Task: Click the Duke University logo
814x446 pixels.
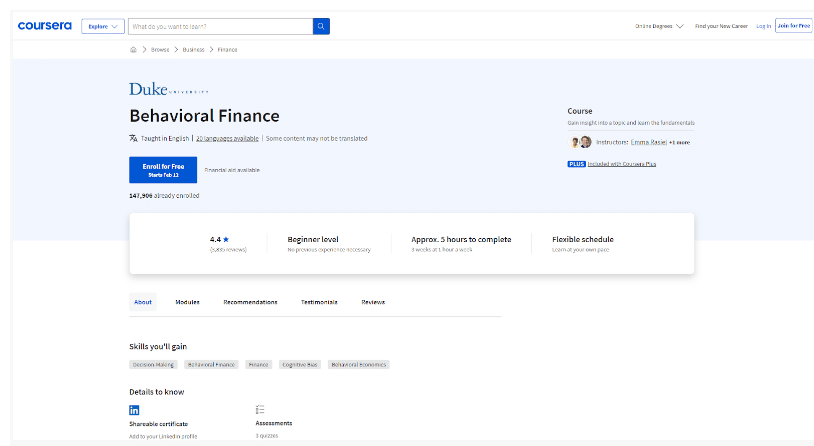Action: click(x=168, y=89)
